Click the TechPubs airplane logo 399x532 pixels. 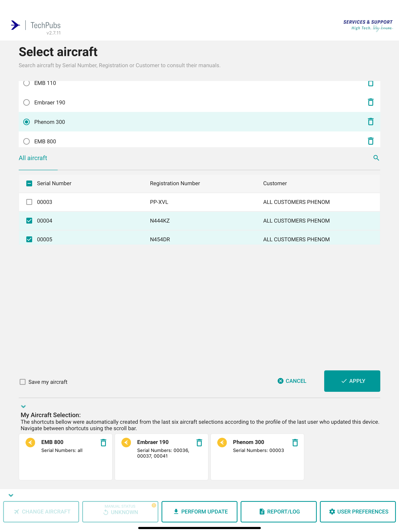(x=15, y=25)
